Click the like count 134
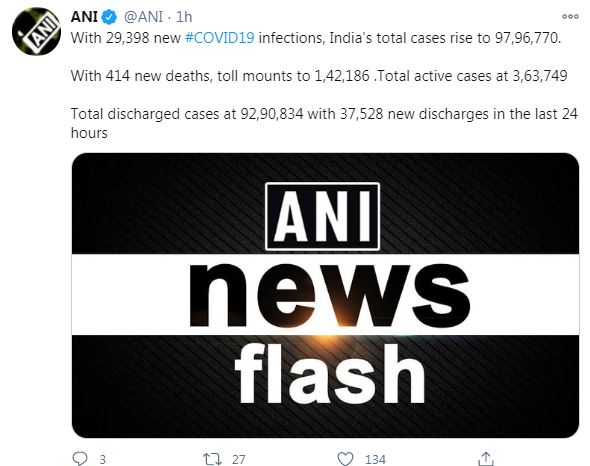Screen dimensions: 590x466 pos(375,460)
